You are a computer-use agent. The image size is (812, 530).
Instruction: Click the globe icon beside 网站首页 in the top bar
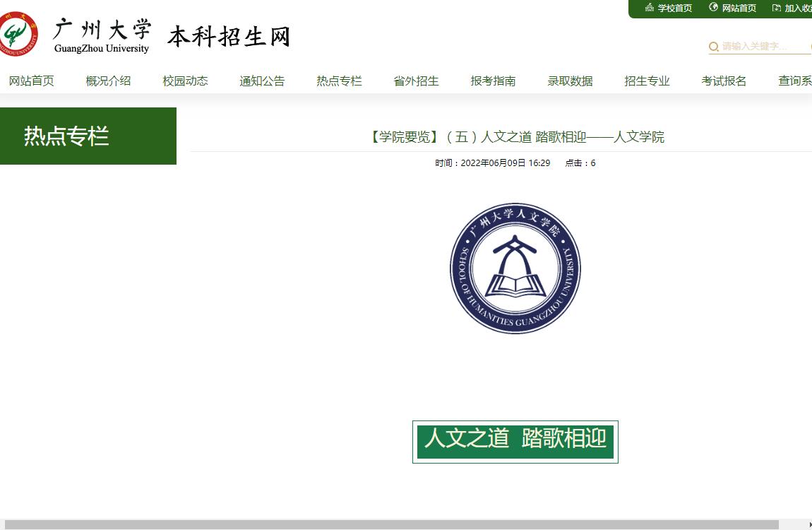(714, 7)
